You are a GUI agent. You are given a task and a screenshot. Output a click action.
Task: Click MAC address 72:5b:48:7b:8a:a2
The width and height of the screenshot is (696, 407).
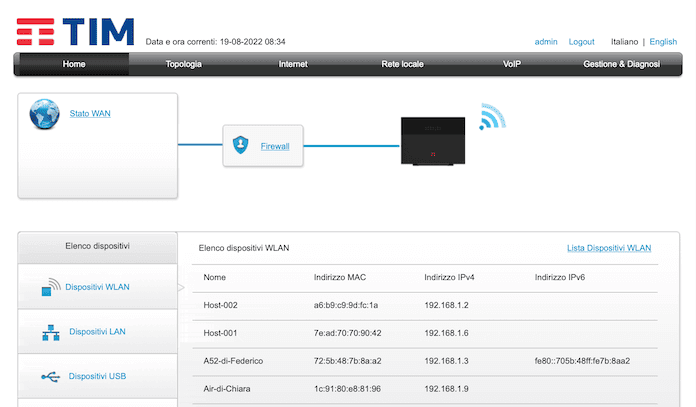tap(348, 361)
